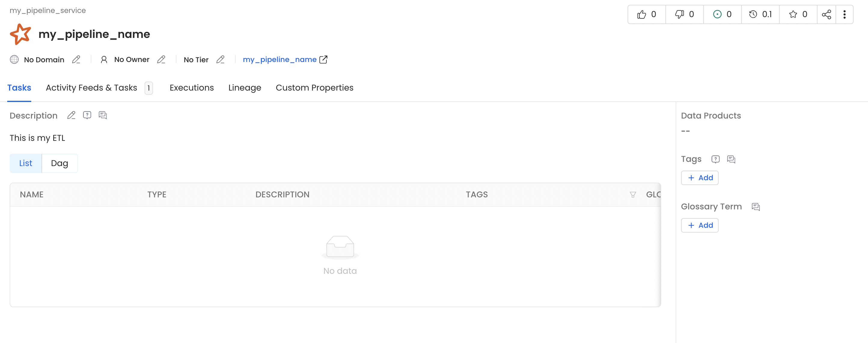The height and width of the screenshot is (343, 868).
Task: Switch the tasks view to Dag
Action: click(x=59, y=163)
